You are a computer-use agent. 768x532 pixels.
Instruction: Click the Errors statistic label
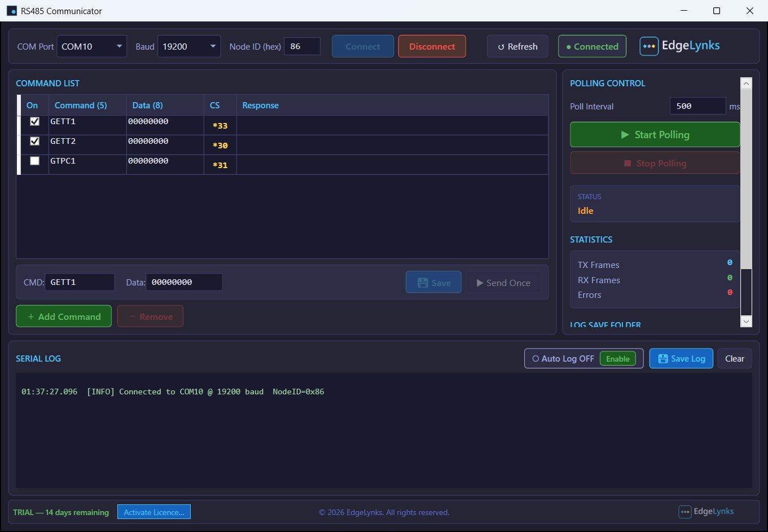coord(589,295)
